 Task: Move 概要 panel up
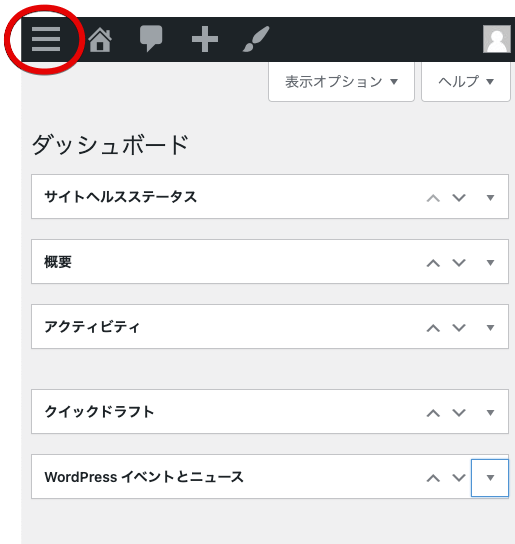coord(433,263)
